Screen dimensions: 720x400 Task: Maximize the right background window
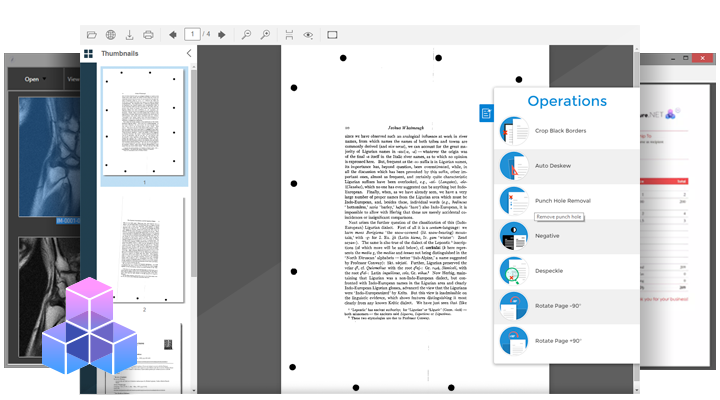686,58
